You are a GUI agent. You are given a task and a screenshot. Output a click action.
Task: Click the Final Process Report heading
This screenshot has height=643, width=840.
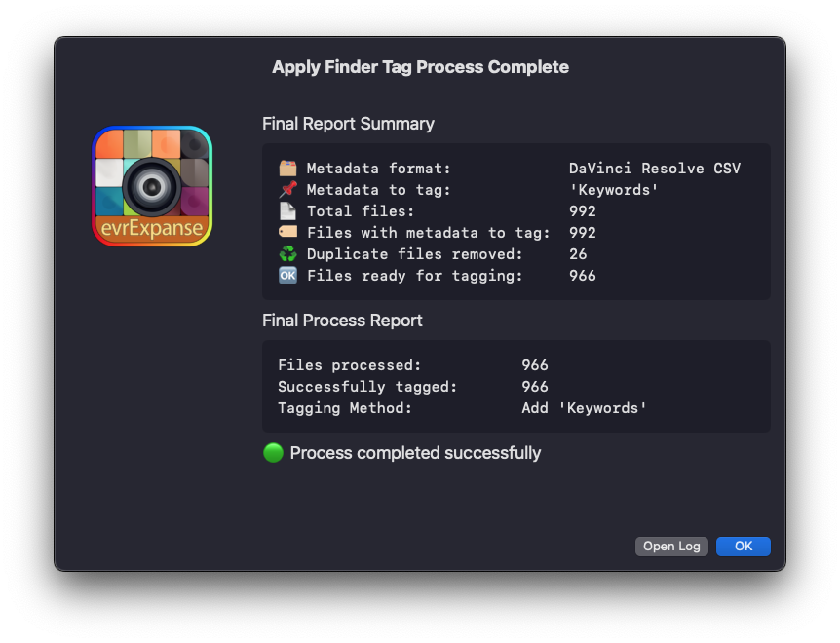tap(342, 321)
